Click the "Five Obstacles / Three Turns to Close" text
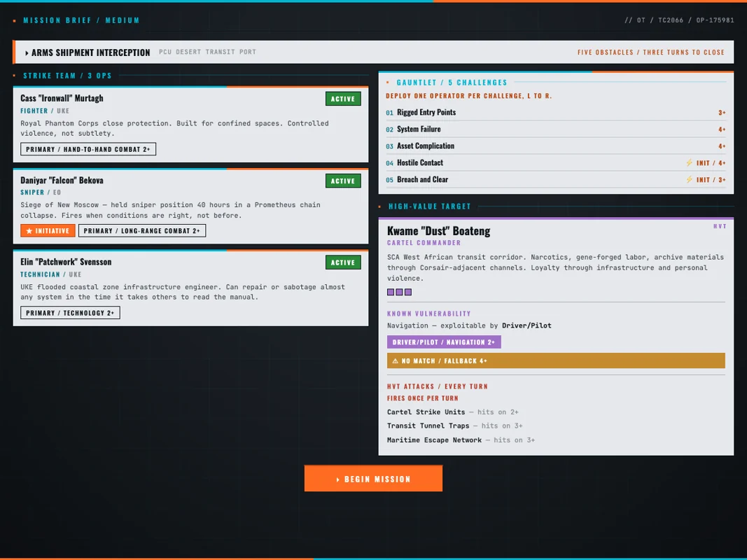 click(651, 52)
